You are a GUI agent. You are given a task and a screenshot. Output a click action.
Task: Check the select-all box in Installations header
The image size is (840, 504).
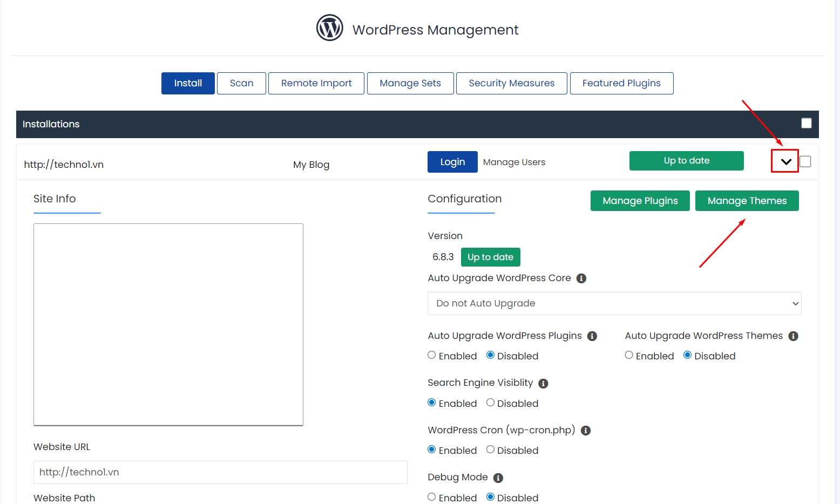806,124
